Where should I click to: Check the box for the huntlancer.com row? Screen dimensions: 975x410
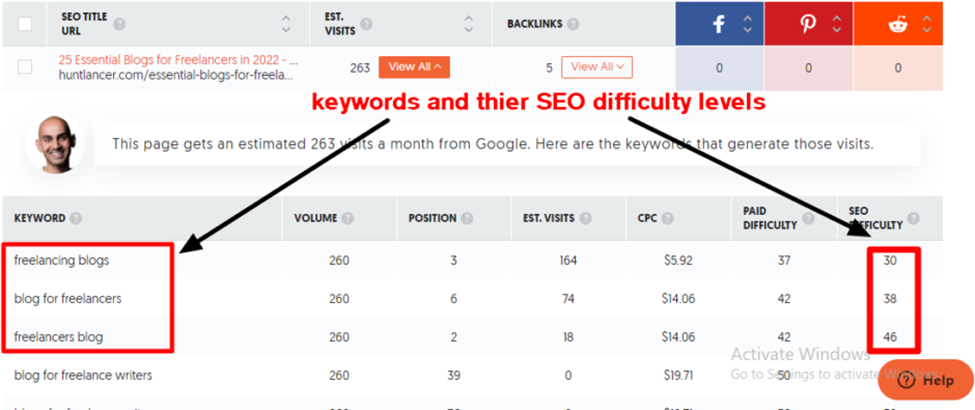tap(25, 67)
